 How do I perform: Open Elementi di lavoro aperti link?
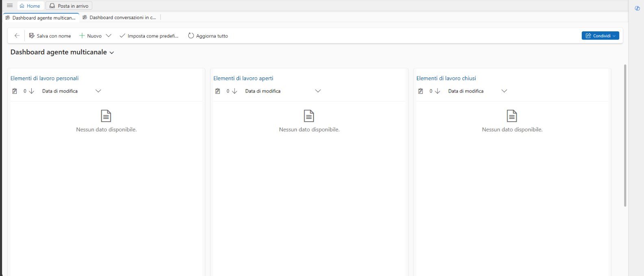coord(243,78)
